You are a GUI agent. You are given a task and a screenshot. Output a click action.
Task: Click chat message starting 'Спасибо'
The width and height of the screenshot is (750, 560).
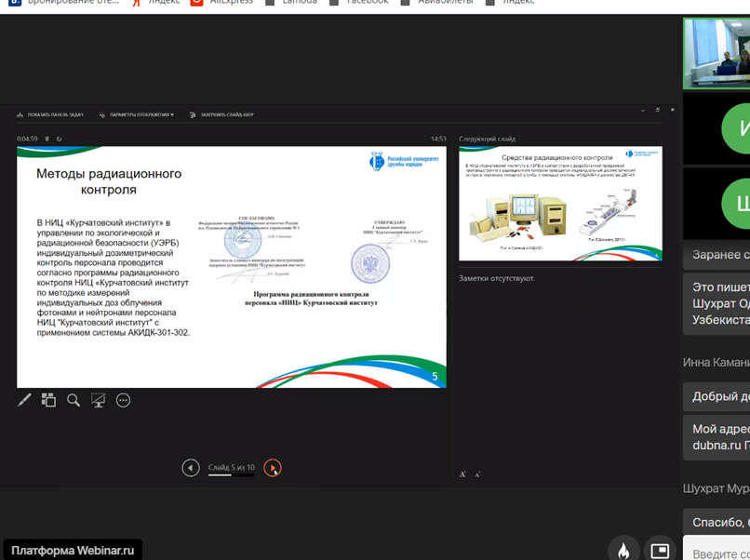717,521
